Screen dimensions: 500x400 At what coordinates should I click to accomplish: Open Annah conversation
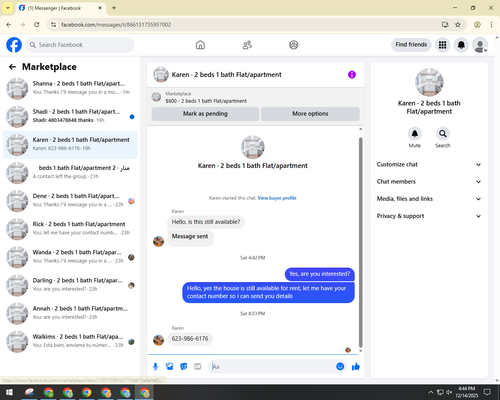coord(70,313)
